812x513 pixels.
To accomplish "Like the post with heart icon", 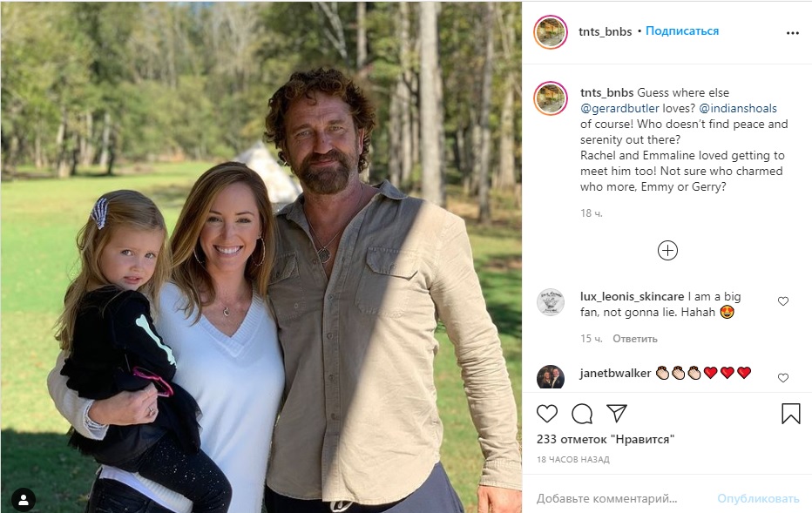I will click(547, 414).
